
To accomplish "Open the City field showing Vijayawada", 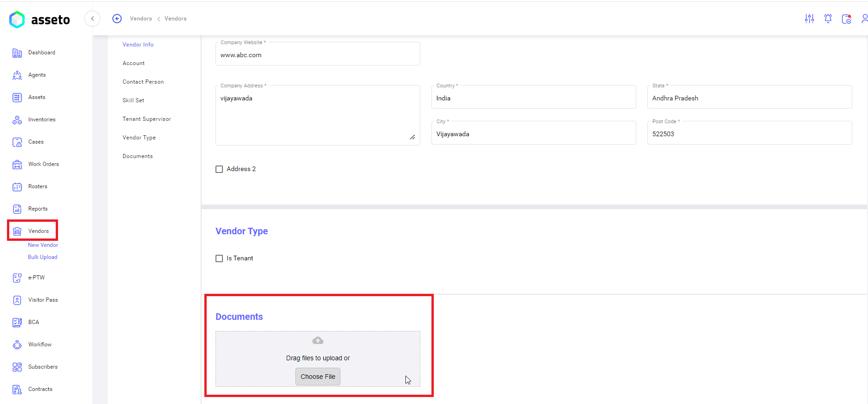I will [533, 134].
